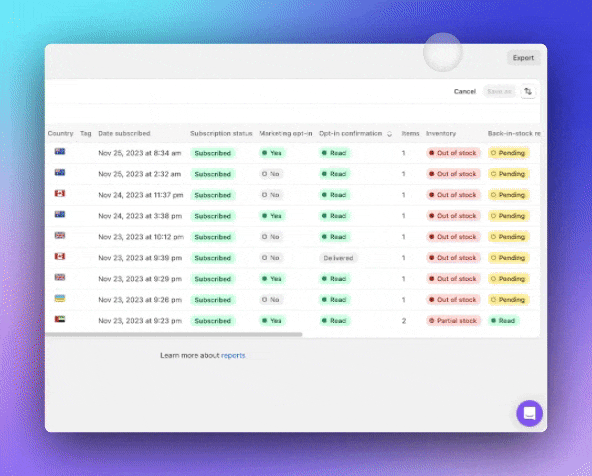Click the horizontal scrollbar below the table
This screenshot has width=592, height=476.
tap(174, 334)
